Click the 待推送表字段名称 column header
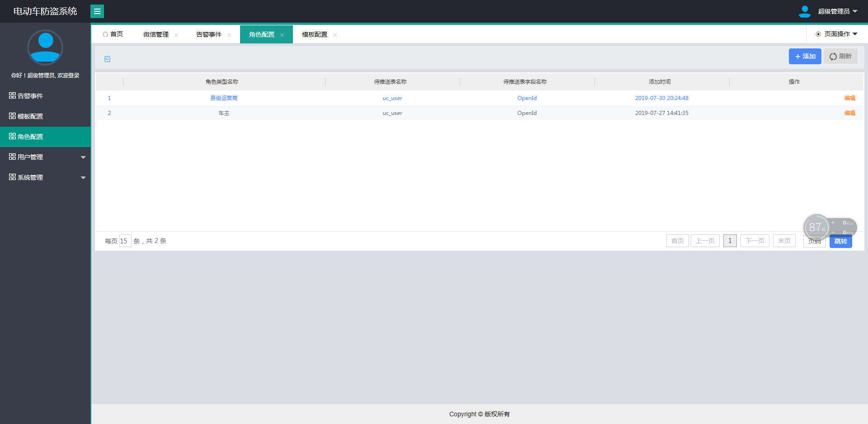The height and width of the screenshot is (424, 868). coord(525,82)
